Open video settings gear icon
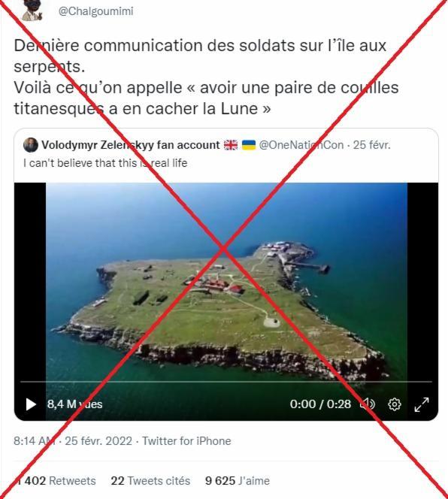Viewport: 448px width, 499px height. [x=395, y=404]
